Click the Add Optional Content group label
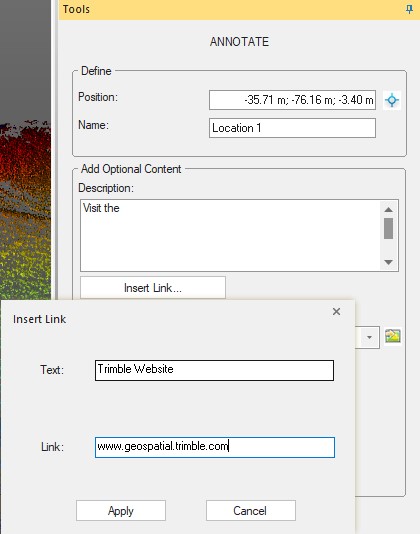420x534 pixels. pos(131,169)
